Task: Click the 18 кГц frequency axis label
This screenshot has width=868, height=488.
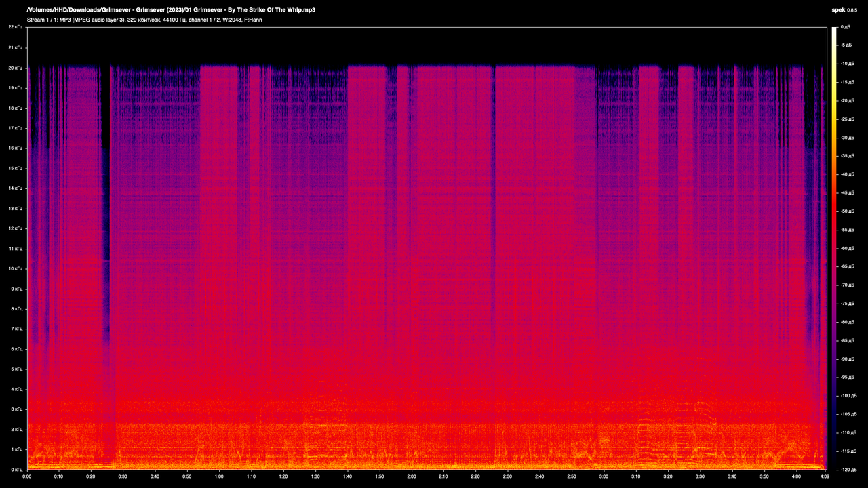Action: pos(15,108)
